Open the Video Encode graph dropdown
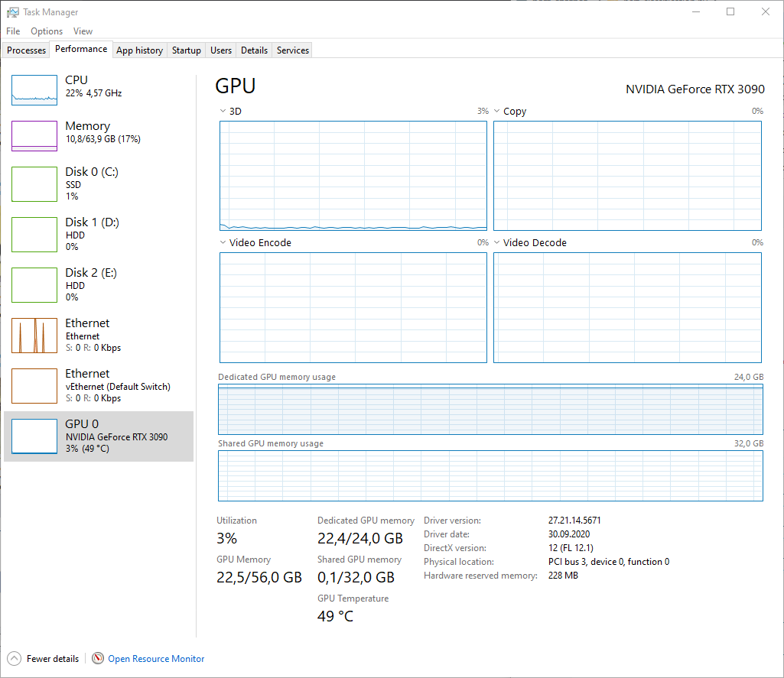Screen dimensions: 784x678 pyautogui.click(x=223, y=243)
